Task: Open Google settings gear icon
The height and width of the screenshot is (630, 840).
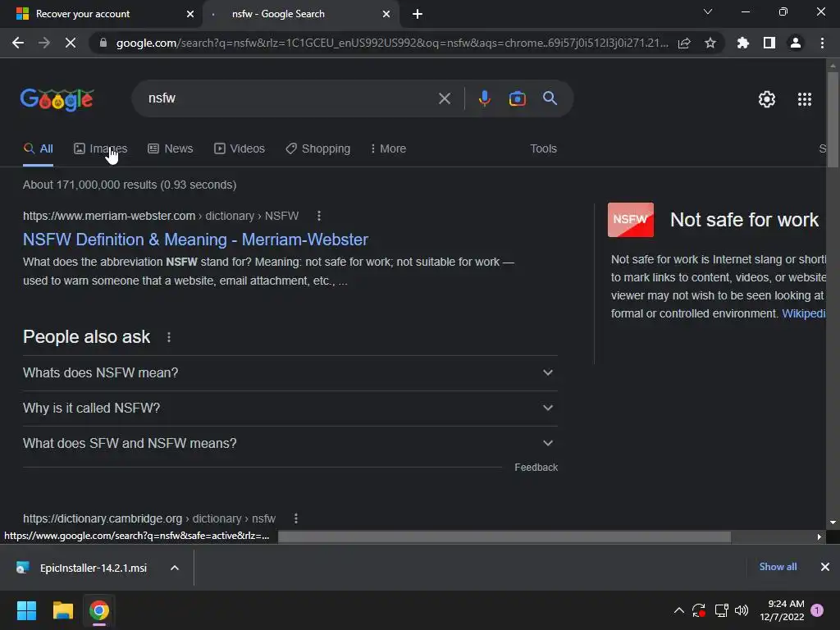Action: [767, 99]
